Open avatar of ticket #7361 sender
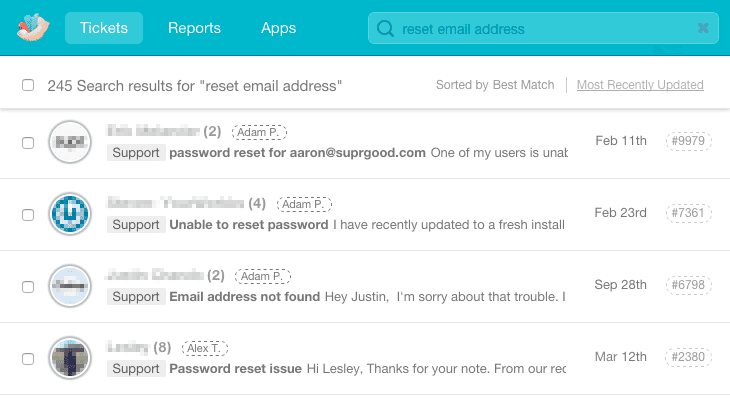Image resolution: width=730 pixels, height=400 pixels. (70, 214)
